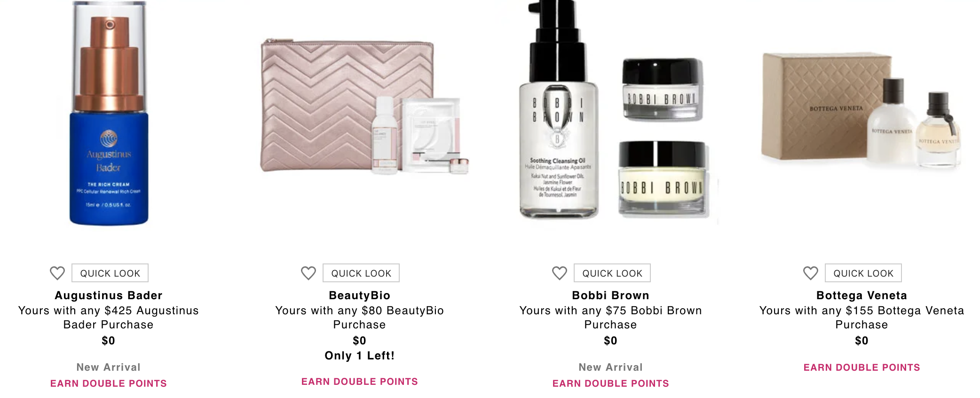Open the BeautyBio brand link
980x398 pixels.
[360, 295]
